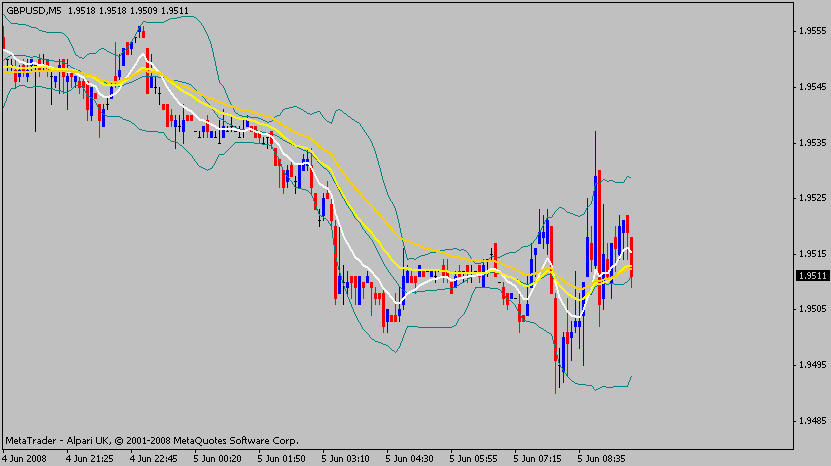Click price scale value 1.9495
Screen dimensions: 831x466
pyautogui.click(x=812, y=365)
